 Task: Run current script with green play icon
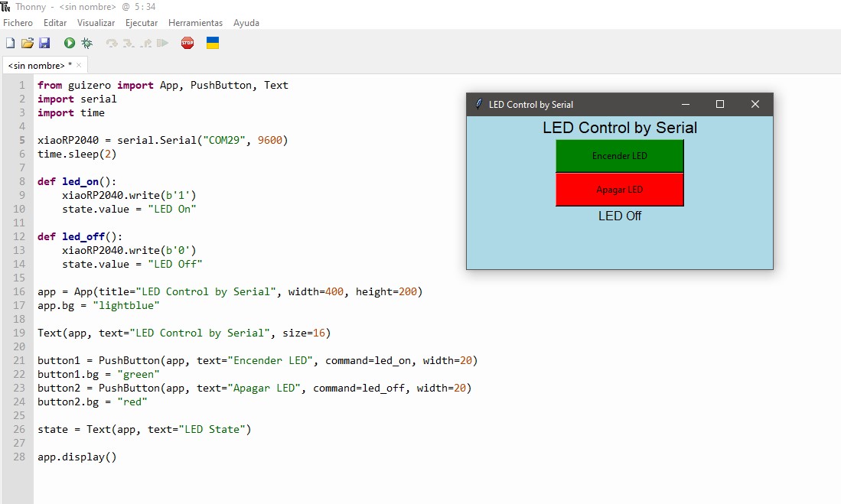point(69,43)
